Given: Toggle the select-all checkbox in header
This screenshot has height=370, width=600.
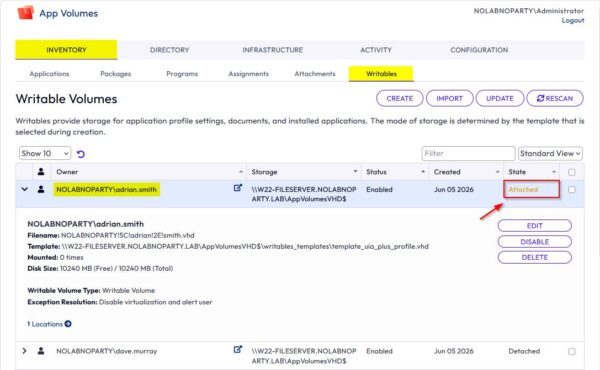Looking at the screenshot, I should 572,172.
